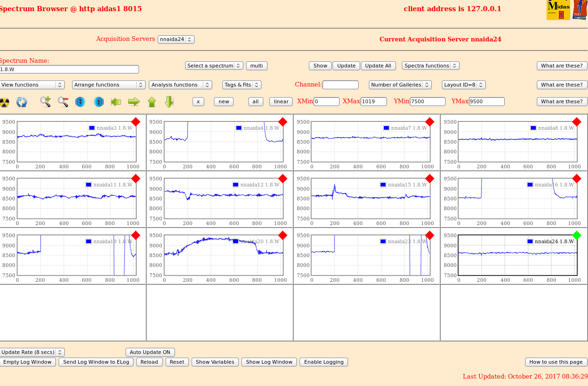Click the zoom in magnifier icon

pos(45,102)
